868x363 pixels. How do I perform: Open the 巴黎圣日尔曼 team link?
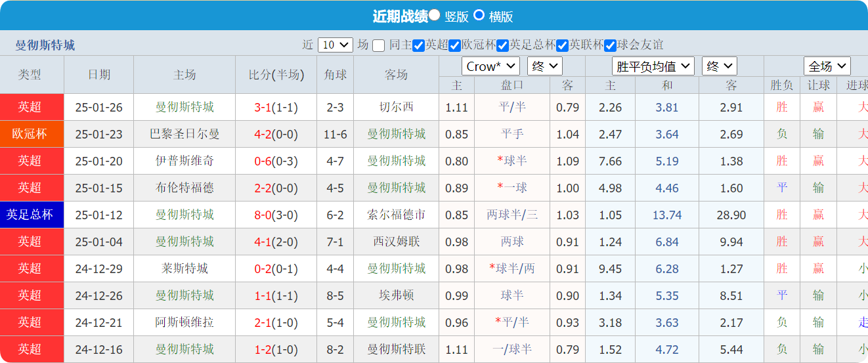click(x=184, y=134)
